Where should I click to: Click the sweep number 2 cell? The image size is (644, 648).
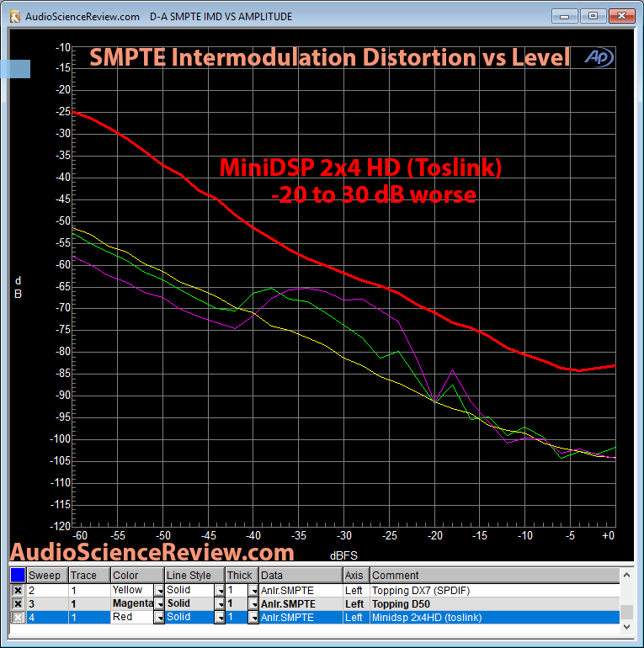click(47, 591)
